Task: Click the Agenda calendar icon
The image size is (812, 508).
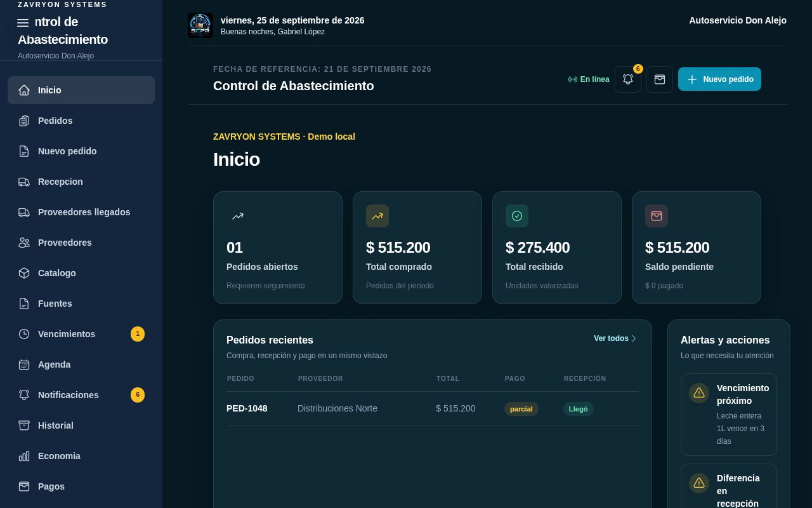Action: tap(24, 364)
